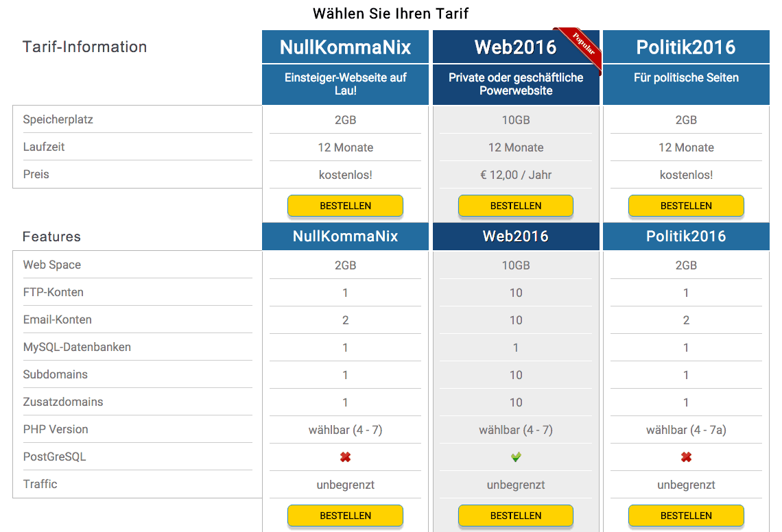Click the red X under NullKommaNix PostGreSQL
Screen dimensions: 782x532
tap(345, 457)
